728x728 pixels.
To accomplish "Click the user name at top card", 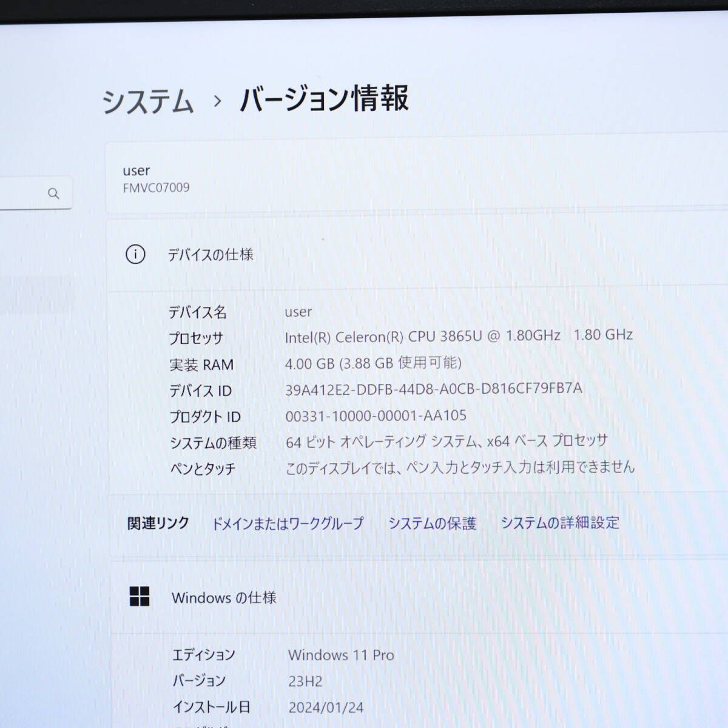I will tap(136, 170).
